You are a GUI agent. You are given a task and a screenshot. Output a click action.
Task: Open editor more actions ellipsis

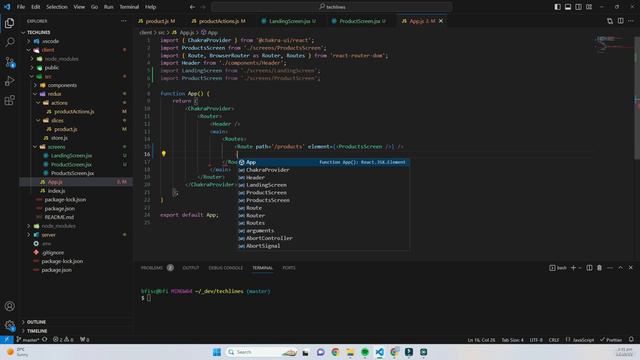click(x=631, y=21)
